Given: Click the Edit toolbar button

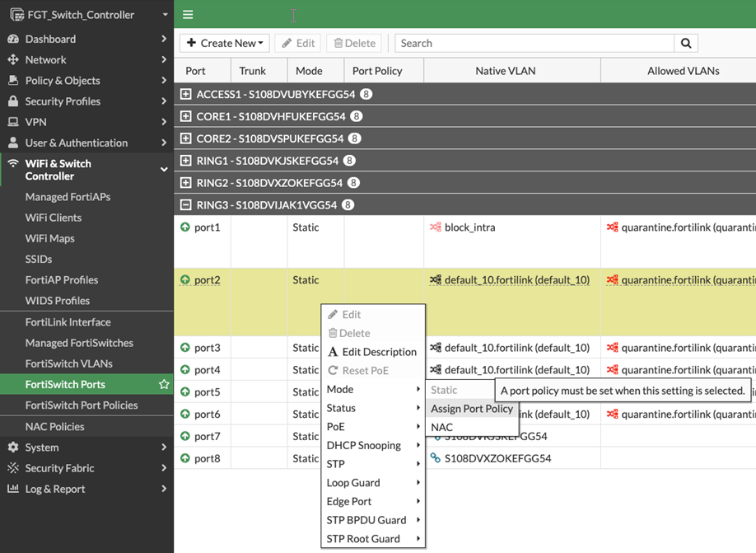Looking at the screenshot, I should (x=298, y=44).
